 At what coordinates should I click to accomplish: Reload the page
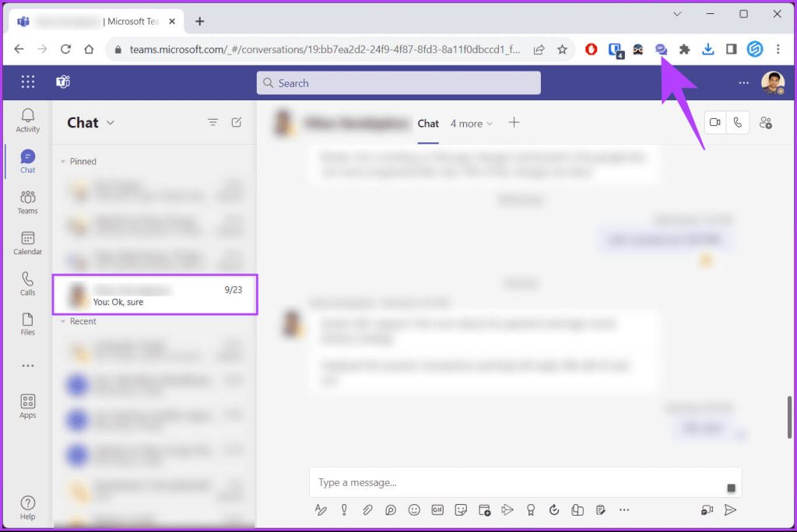click(65, 49)
